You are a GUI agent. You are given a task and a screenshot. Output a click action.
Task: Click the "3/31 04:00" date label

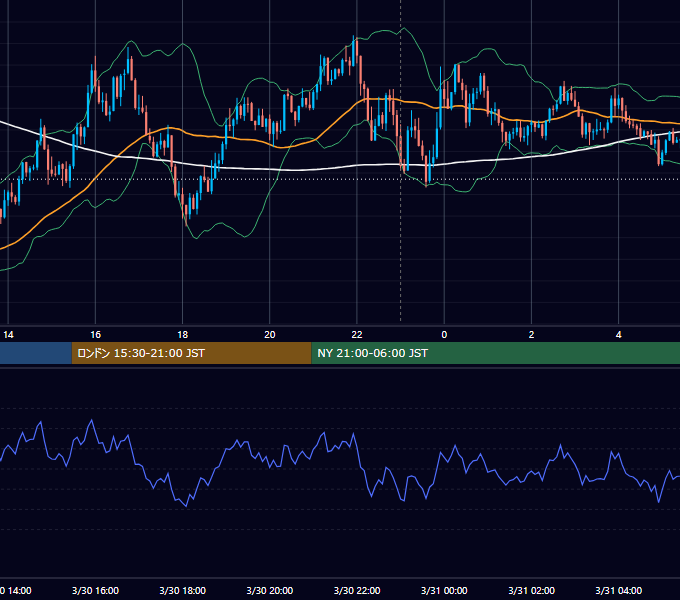click(x=618, y=591)
